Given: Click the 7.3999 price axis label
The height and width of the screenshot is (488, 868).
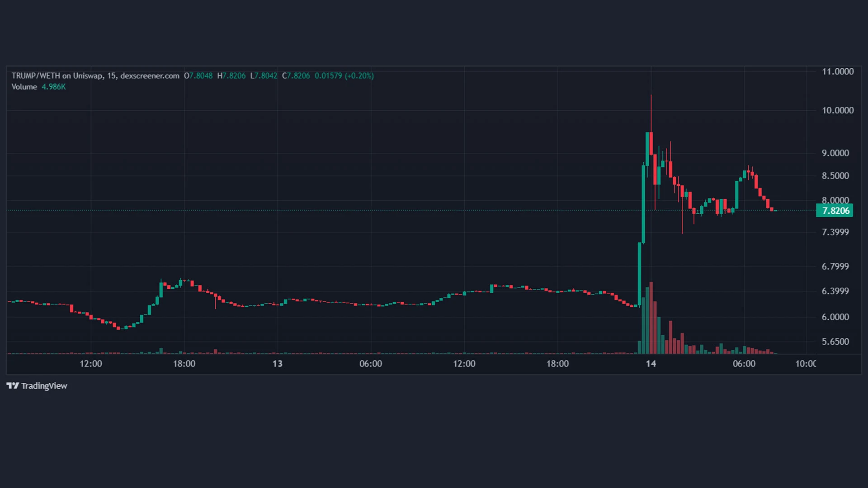Looking at the screenshot, I should pyautogui.click(x=835, y=232).
